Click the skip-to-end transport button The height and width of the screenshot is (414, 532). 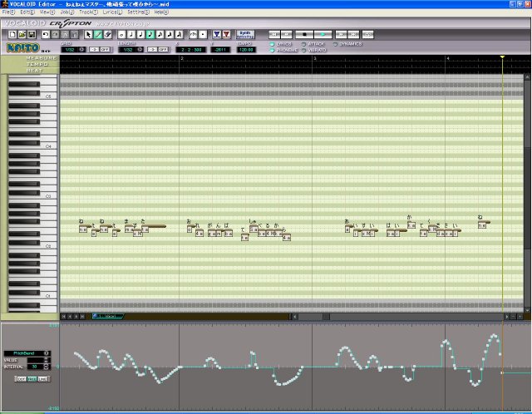[353, 35]
